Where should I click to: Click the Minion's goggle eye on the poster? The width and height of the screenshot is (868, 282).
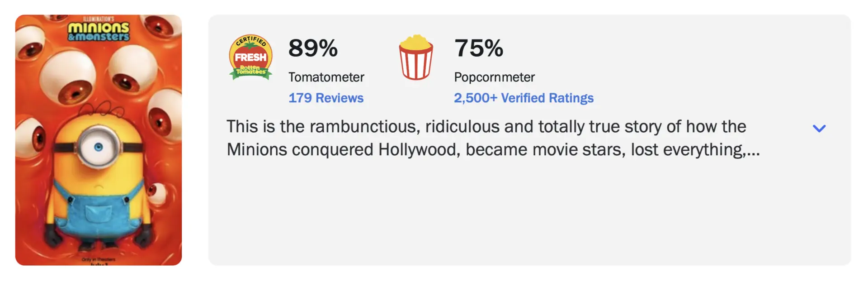coord(98,147)
